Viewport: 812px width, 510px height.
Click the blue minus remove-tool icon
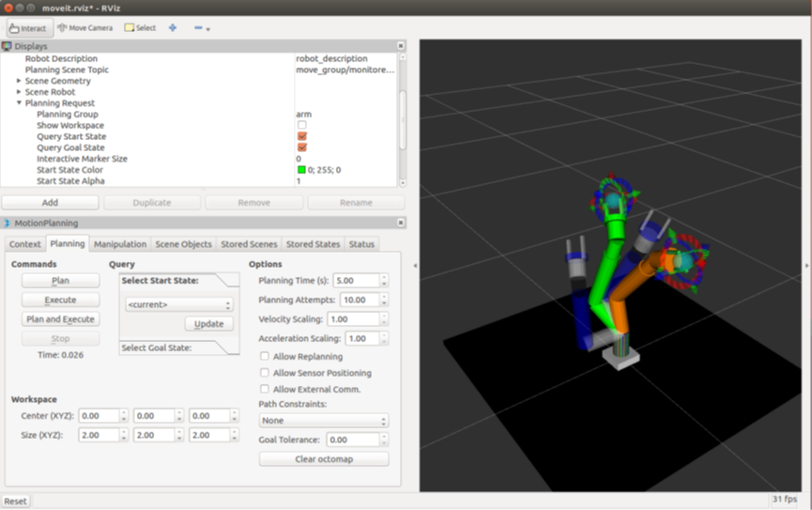[x=198, y=27]
